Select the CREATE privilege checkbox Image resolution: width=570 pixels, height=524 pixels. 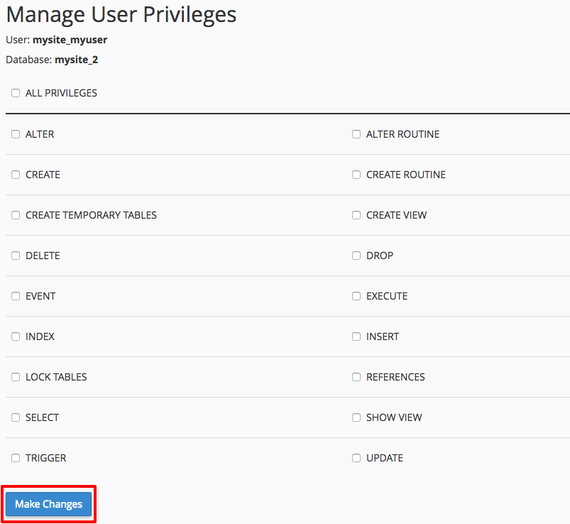(15, 175)
